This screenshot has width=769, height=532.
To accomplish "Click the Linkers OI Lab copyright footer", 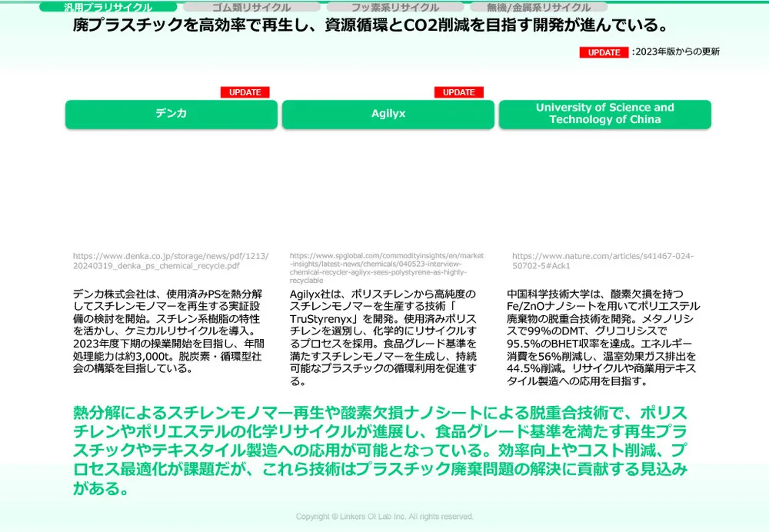I will pyautogui.click(x=384, y=517).
